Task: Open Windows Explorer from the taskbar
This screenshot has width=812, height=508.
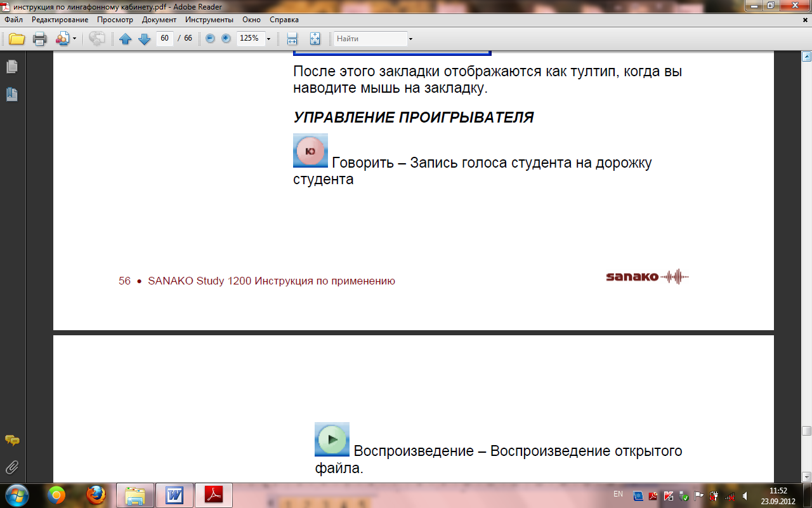Action: 135,495
